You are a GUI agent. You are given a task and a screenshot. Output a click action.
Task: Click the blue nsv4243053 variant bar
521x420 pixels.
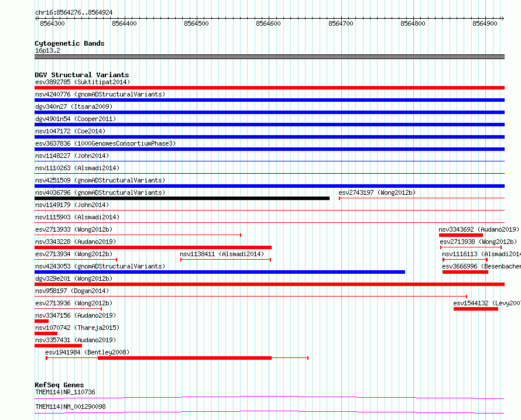click(220, 272)
